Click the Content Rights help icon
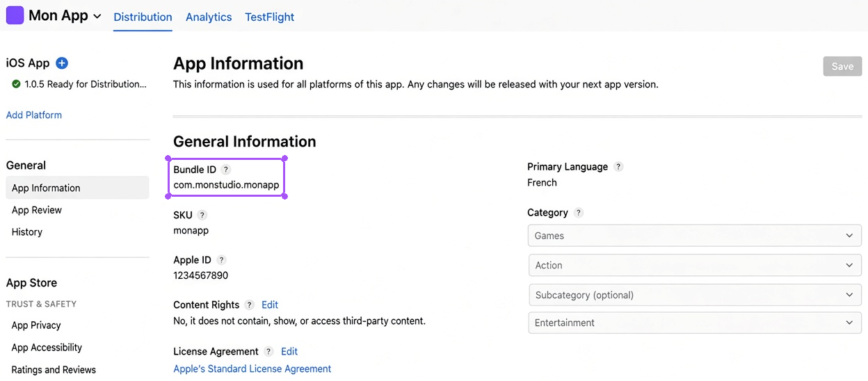The image size is (868, 381). pos(250,305)
